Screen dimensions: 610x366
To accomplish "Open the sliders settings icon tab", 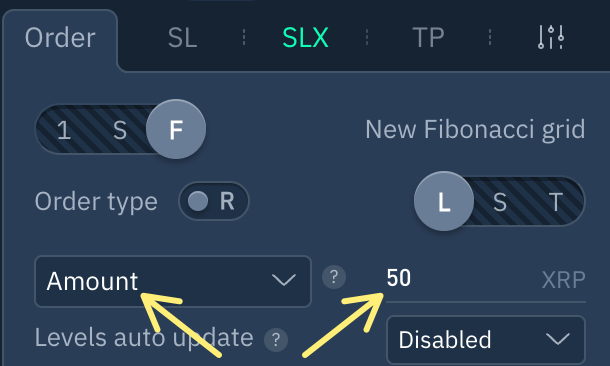I will [551, 37].
